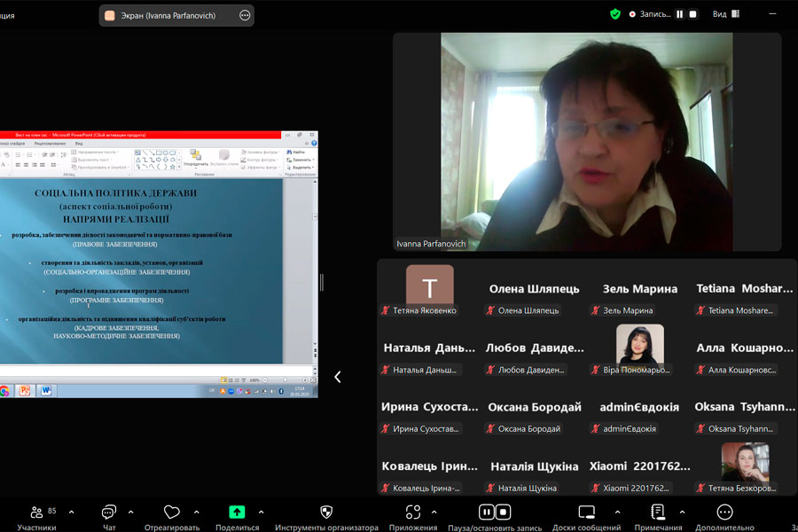The width and height of the screenshot is (798, 532).
Task: Click the СОЦІАЛЬНА ПОЛІТИКА ДЕРЖАВИ slide title
Action: click(x=115, y=193)
